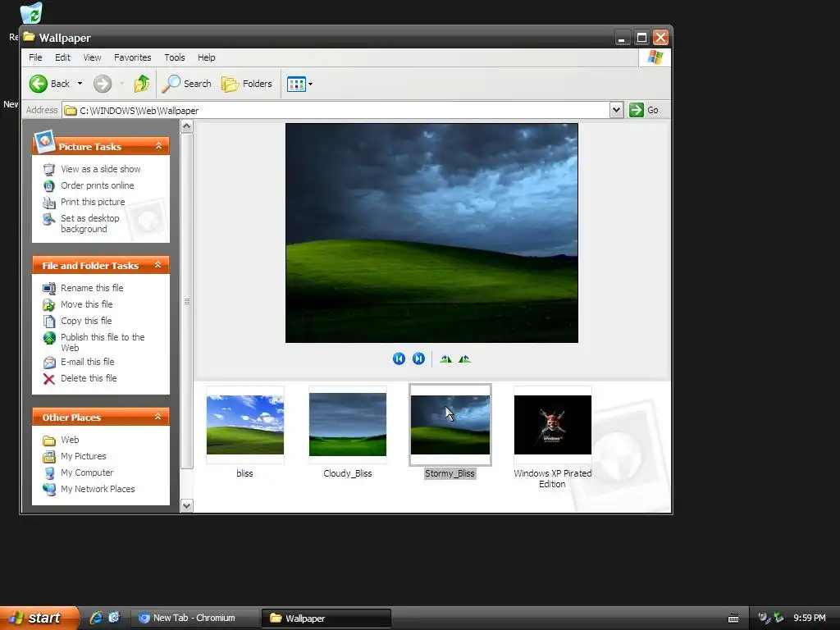Click the Wallpaper folder icon in title bar

click(x=29, y=37)
